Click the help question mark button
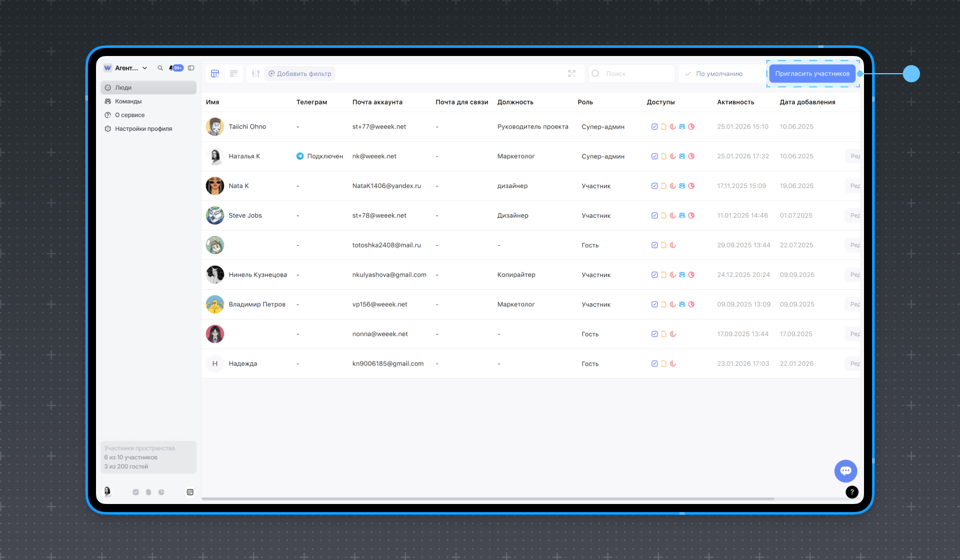960x560 pixels. coord(852,492)
